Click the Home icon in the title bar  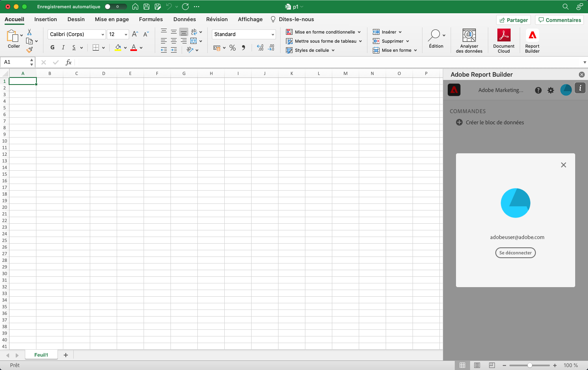coord(135,7)
